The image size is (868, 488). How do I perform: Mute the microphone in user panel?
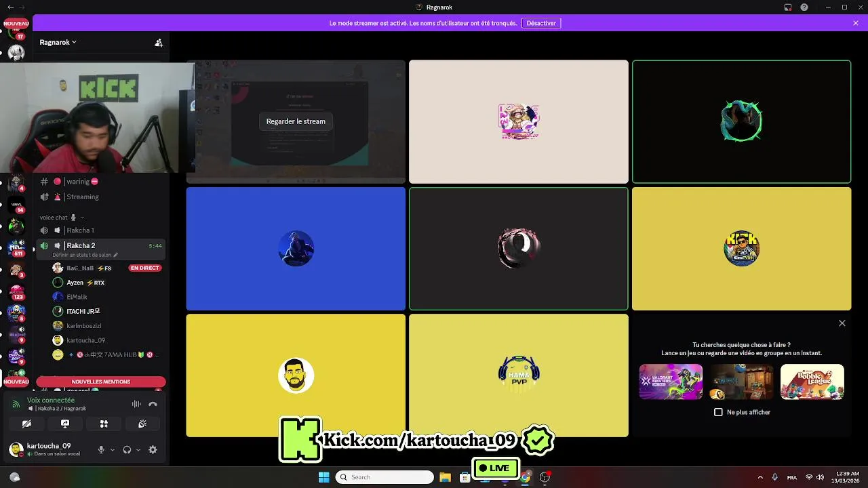[101, 449]
